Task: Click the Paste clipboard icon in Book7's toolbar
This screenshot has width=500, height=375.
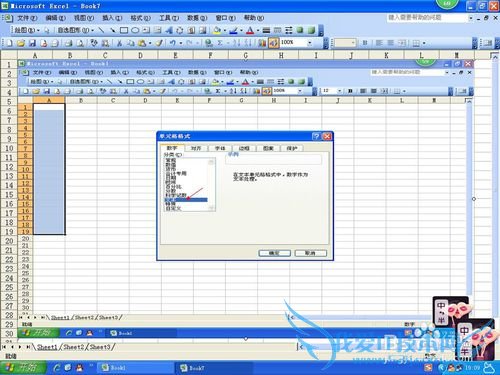Action: (142, 43)
